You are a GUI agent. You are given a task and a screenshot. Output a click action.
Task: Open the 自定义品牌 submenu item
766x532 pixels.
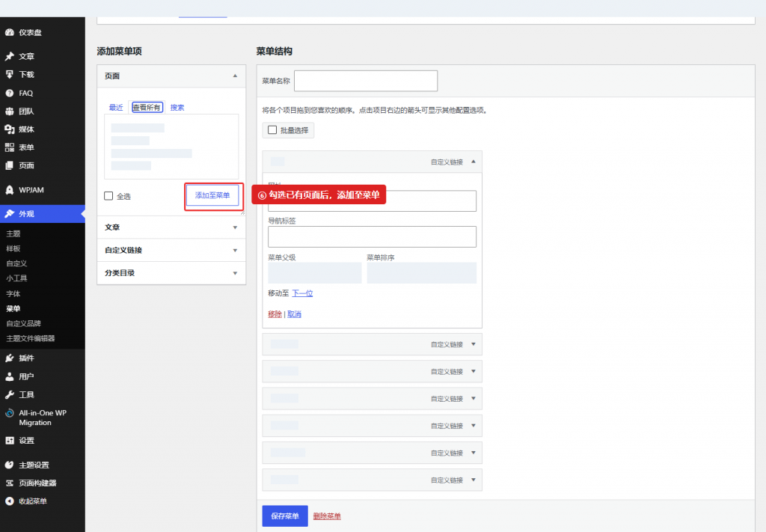[23, 323]
